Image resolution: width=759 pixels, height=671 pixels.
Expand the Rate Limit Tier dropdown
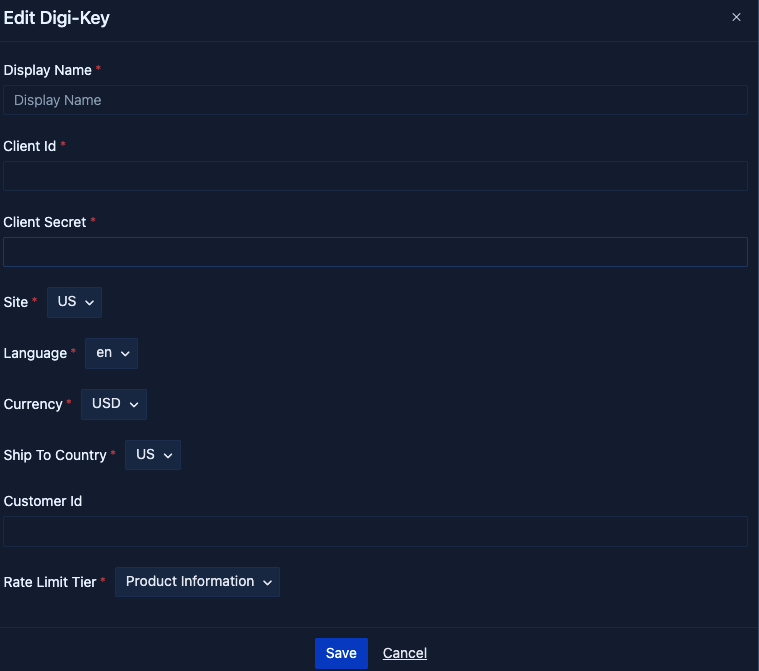[x=197, y=582]
